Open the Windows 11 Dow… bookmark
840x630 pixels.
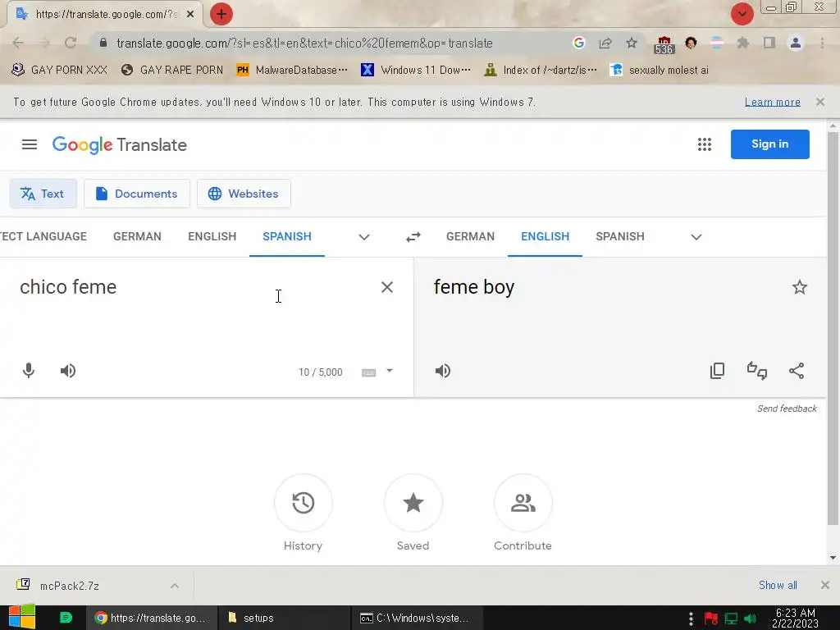416,70
